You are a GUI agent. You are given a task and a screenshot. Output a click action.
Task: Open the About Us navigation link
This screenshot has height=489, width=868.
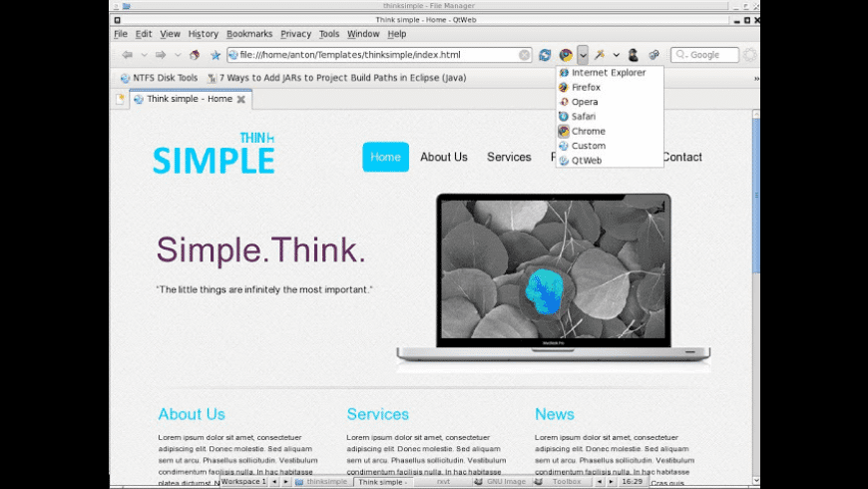tap(443, 157)
